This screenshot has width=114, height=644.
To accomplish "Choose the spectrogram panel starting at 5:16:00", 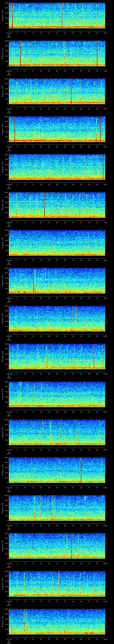I will [57, 584].
